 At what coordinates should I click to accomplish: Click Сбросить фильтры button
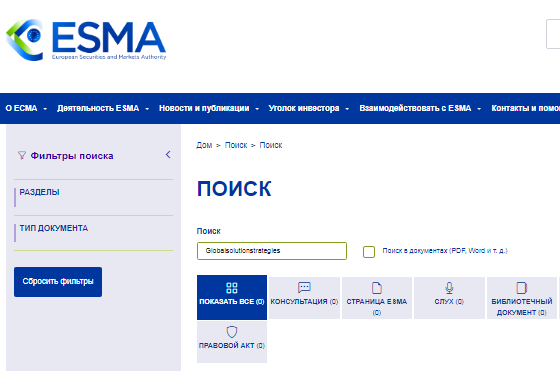point(58,282)
